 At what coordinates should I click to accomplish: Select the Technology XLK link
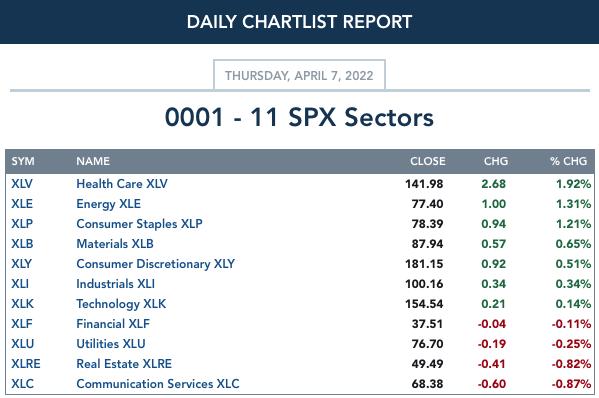(121, 304)
